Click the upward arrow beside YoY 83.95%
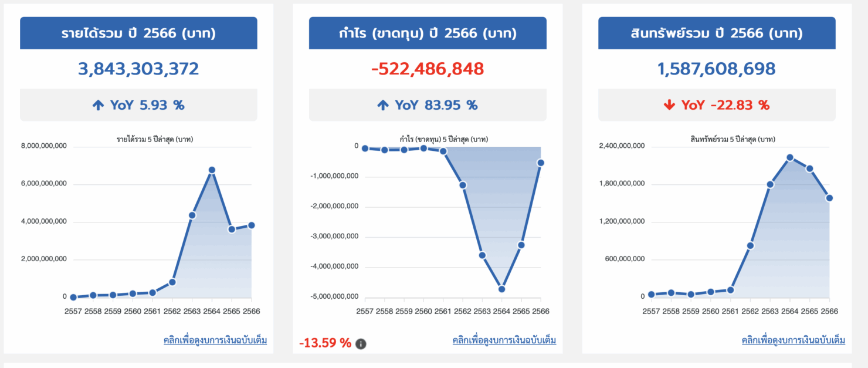This screenshot has width=868, height=368. click(x=384, y=104)
